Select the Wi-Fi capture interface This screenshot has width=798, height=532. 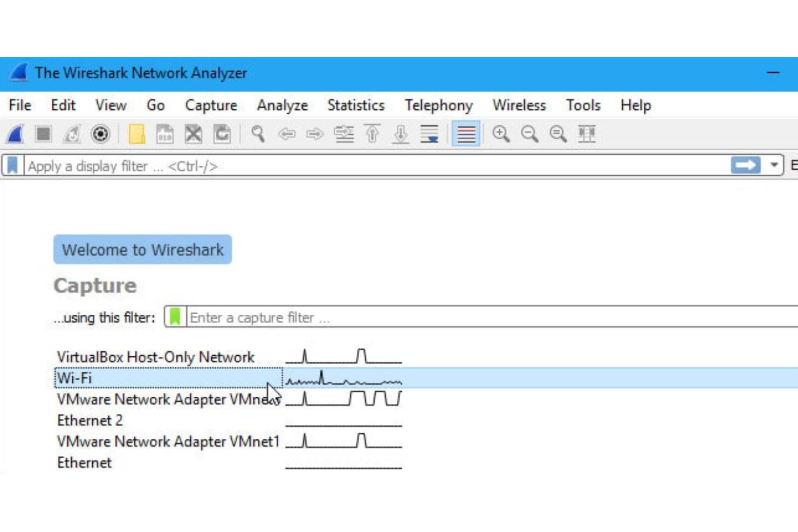(x=162, y=378)
